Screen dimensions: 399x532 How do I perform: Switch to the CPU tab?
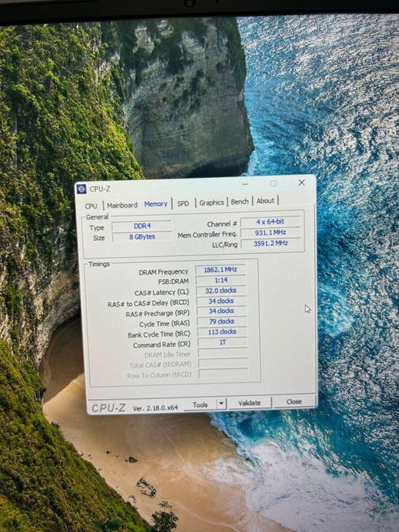(x=91, y=206)
